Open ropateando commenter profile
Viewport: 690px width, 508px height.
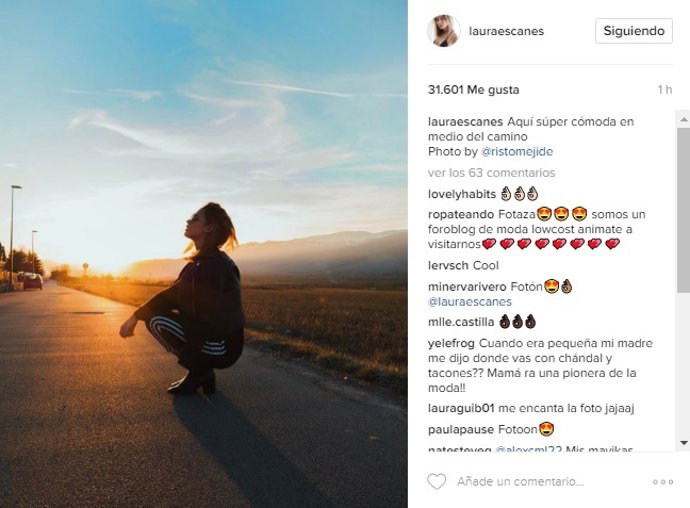(460, 214)
